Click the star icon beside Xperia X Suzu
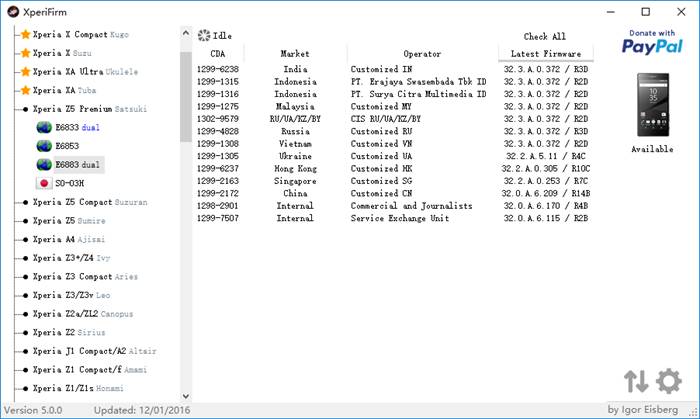The height and width of the screenshot is (419, 700). pos(25,53)
